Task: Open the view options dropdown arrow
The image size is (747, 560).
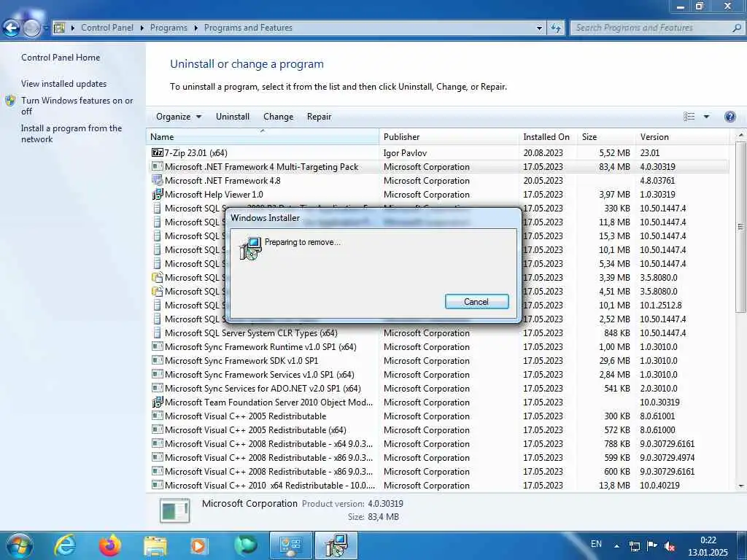Action: 706,117
